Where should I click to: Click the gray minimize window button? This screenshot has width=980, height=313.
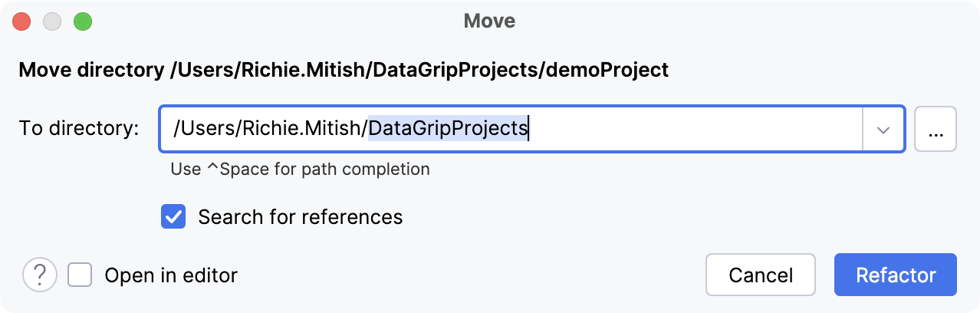(51, 21)
